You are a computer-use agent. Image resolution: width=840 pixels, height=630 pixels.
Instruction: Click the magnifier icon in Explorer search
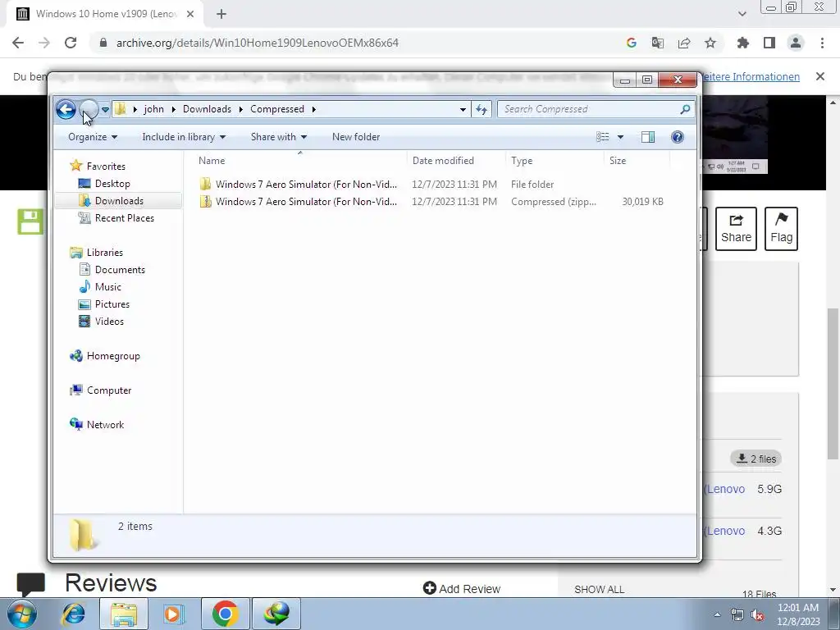click(x=685, y=109)
